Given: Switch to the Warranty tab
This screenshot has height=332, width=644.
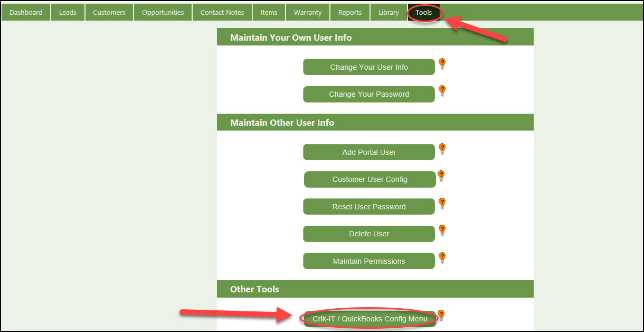Looking at the screenshot, I should [308, 13].
